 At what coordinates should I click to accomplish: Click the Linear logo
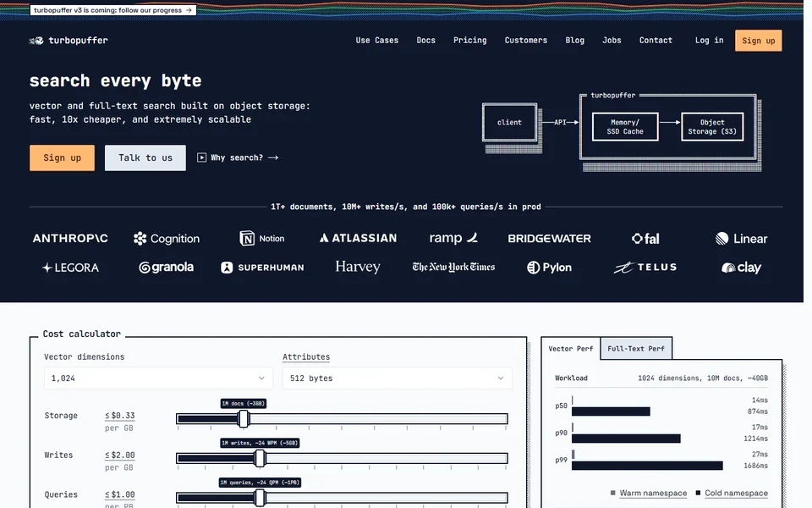[x=741, y=239]
